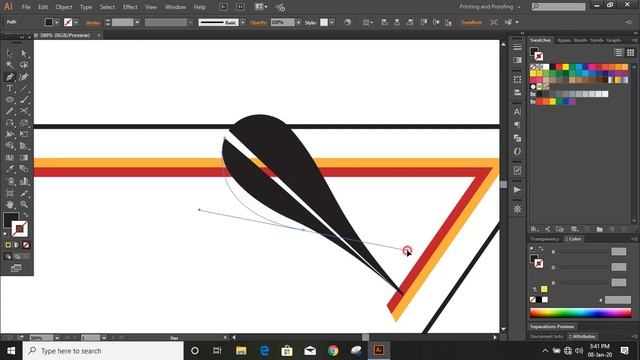This screenshot has width=640, height=360.
Task: Select the Eyedropper tool
Action: 10,169
